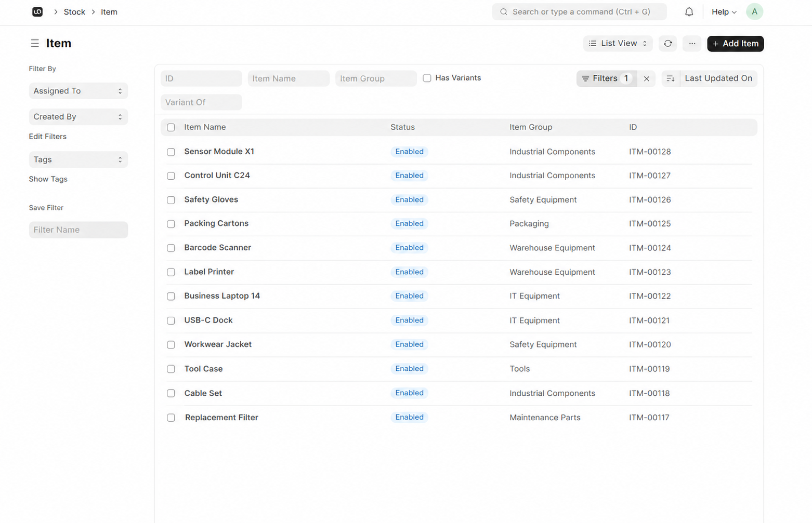Clear applied filters with the X icon
The width and height of the screenshot is (812, 523).
click(647, 78)
